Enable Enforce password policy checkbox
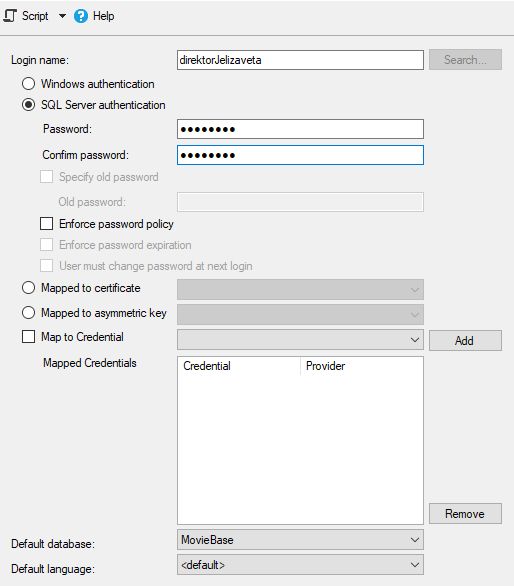The image size is (514, 586). click(46, 224)
